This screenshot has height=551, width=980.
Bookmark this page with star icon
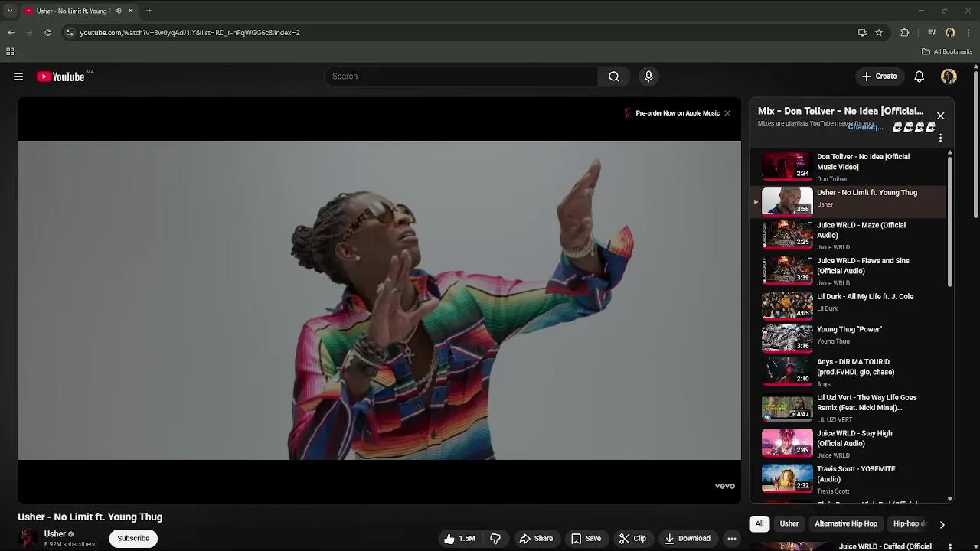879,32
